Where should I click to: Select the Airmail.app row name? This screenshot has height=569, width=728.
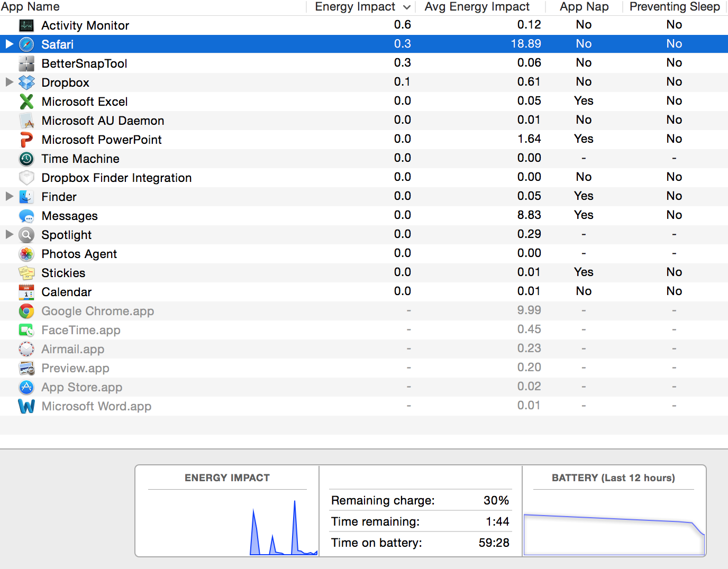click(x=73, y=349)
